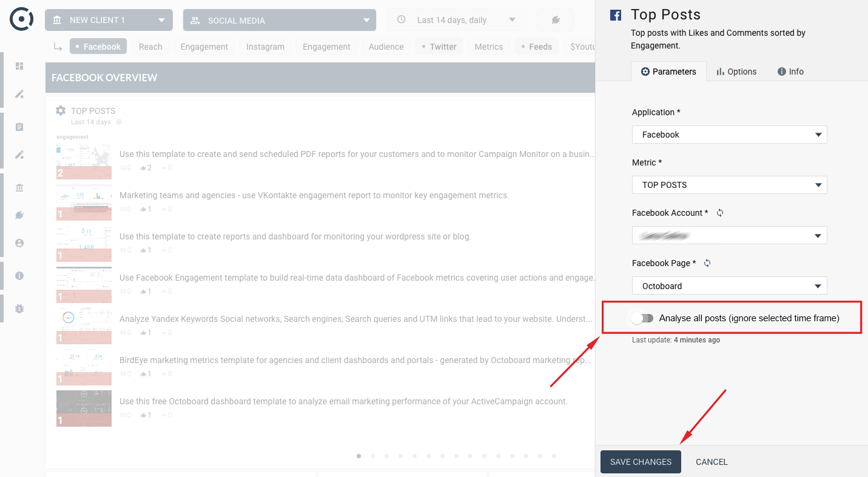The height and width of the screenshot is (477, 868).
Task: Click the gear icon beside TOP POSTS widget
Action: pyautogui.click(x=61, y=111)
